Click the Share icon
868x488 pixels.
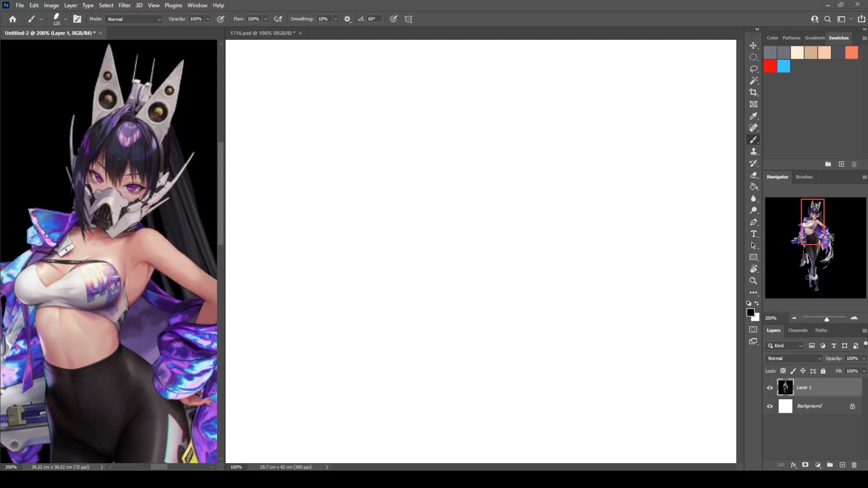pos(862,19)
